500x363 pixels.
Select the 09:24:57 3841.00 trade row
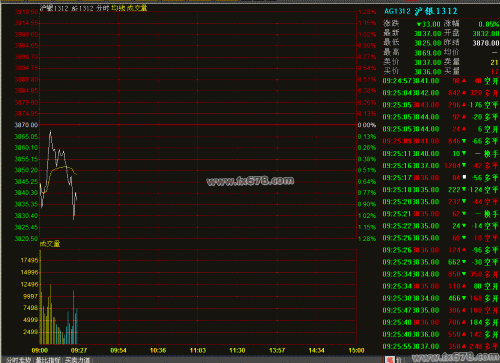[x=440, y=81]
